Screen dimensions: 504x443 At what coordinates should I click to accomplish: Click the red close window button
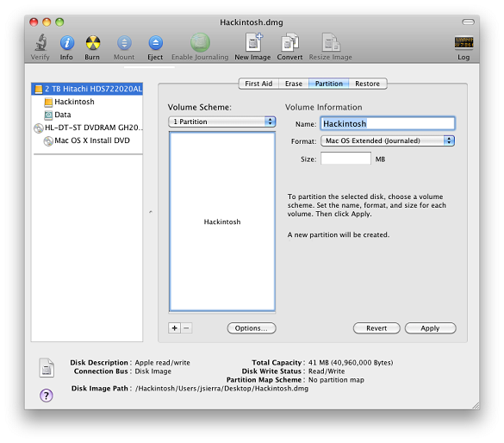point(34,22)
